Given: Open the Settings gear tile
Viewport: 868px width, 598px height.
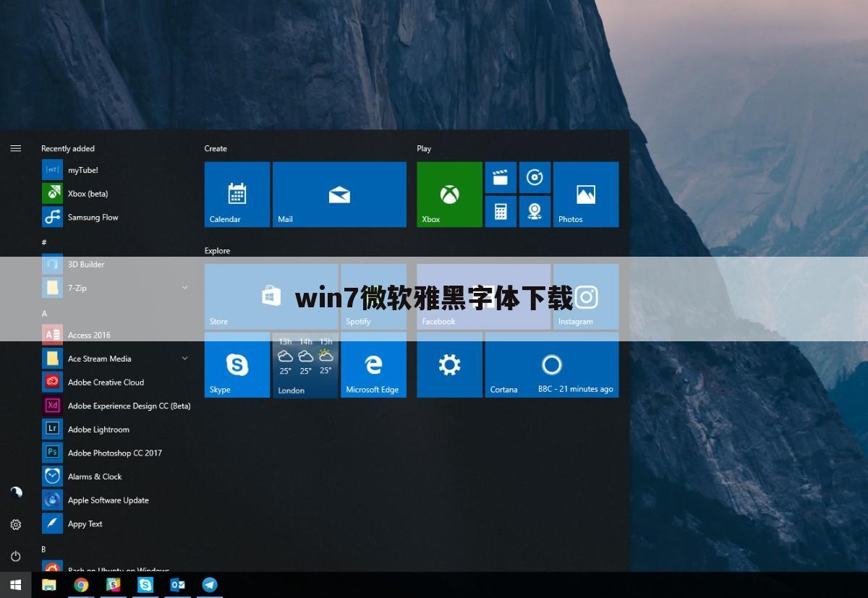Looking at the screenshot, I should [x=449, y=364].
